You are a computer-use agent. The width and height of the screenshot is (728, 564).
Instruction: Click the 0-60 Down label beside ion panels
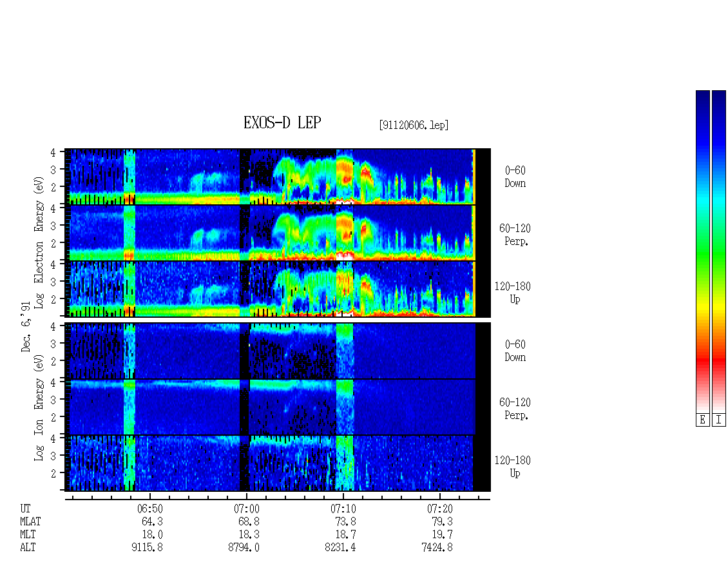pos(515,351)
